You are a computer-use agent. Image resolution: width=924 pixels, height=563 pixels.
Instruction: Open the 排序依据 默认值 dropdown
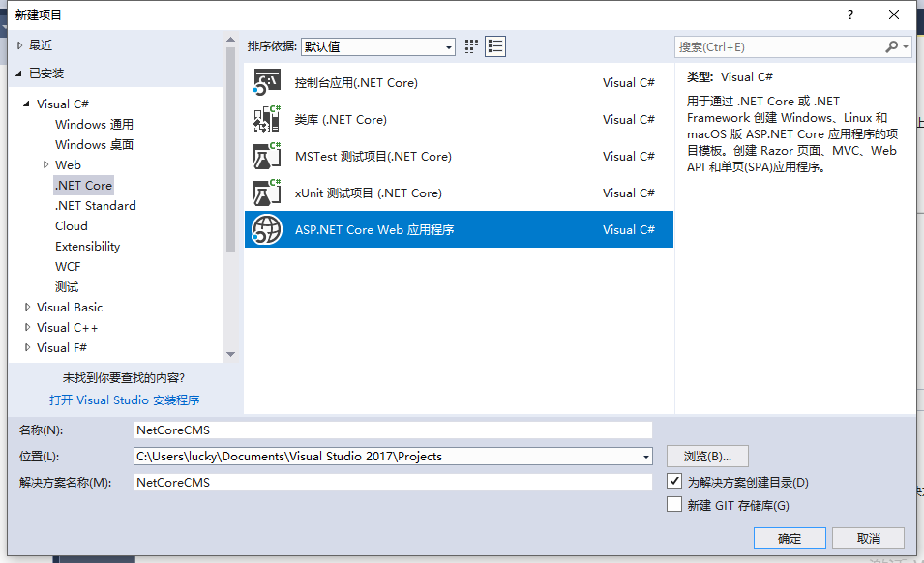coord(377,46)
